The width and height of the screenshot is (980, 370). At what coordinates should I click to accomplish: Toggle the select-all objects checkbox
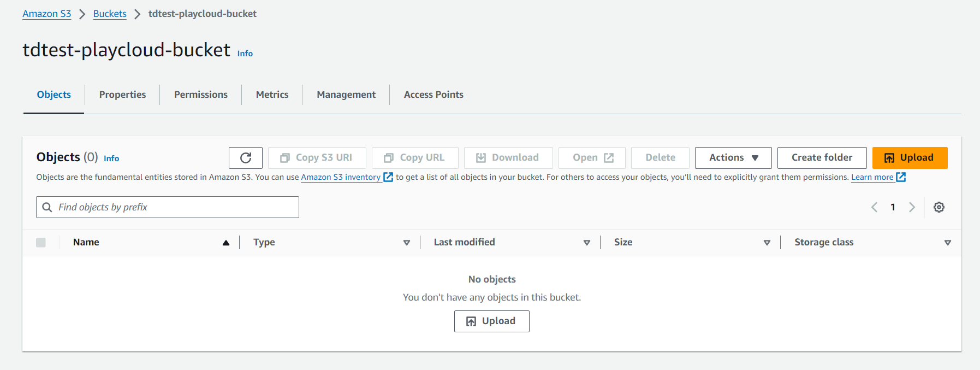[x=41, y=243]
